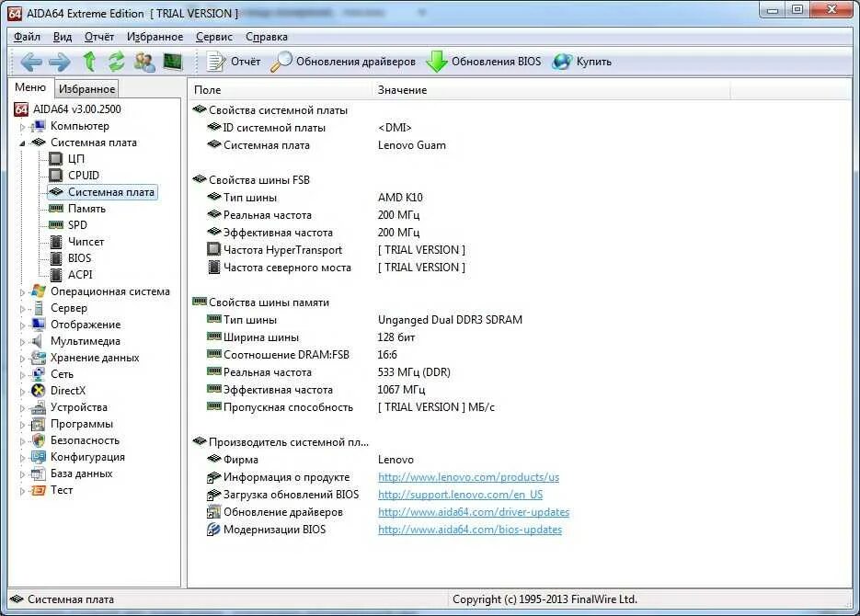Select the Свойства шины FSB header row

point(251,180)
